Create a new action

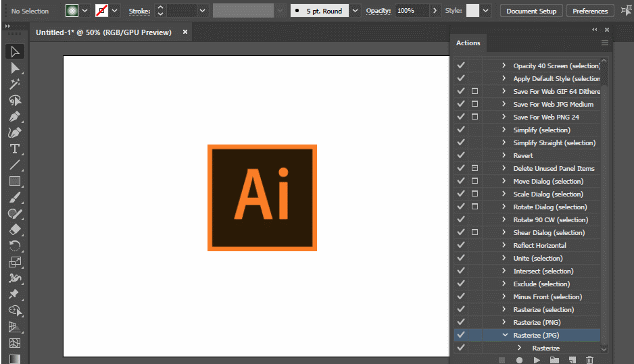click(572, 360)
